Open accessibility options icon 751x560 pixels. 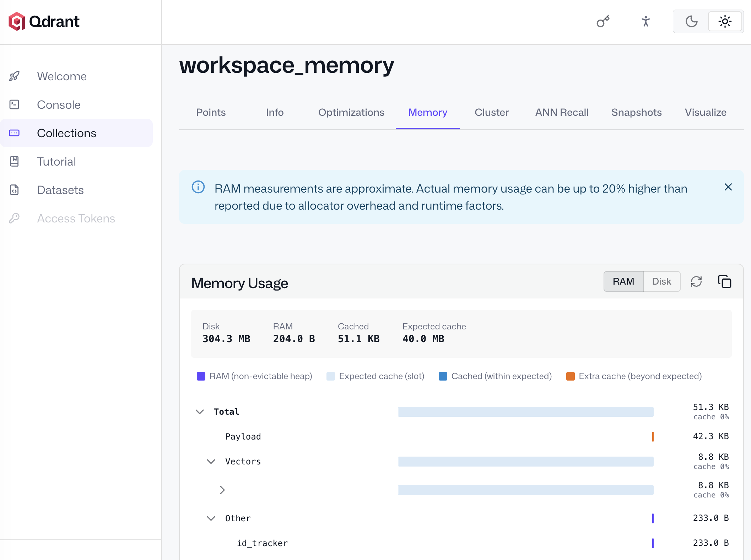[x=645, y=21]
